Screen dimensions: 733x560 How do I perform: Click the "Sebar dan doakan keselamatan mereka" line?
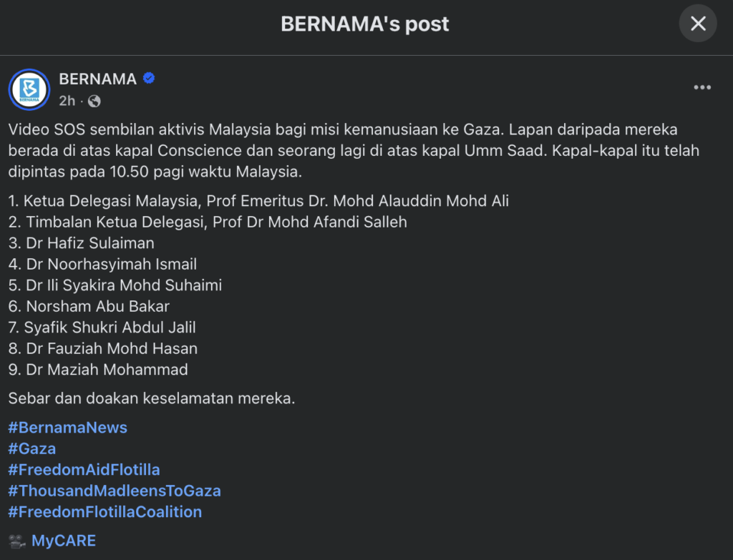click(x=151, y=398)
